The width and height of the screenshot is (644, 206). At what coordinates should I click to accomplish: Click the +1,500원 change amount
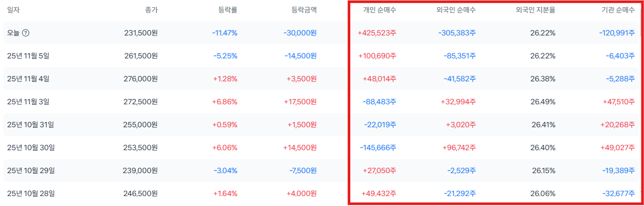(x=302, y=125)
